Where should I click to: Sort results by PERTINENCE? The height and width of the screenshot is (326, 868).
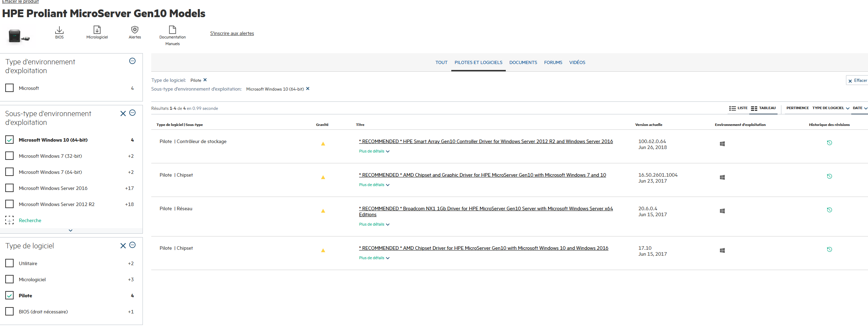797,108
